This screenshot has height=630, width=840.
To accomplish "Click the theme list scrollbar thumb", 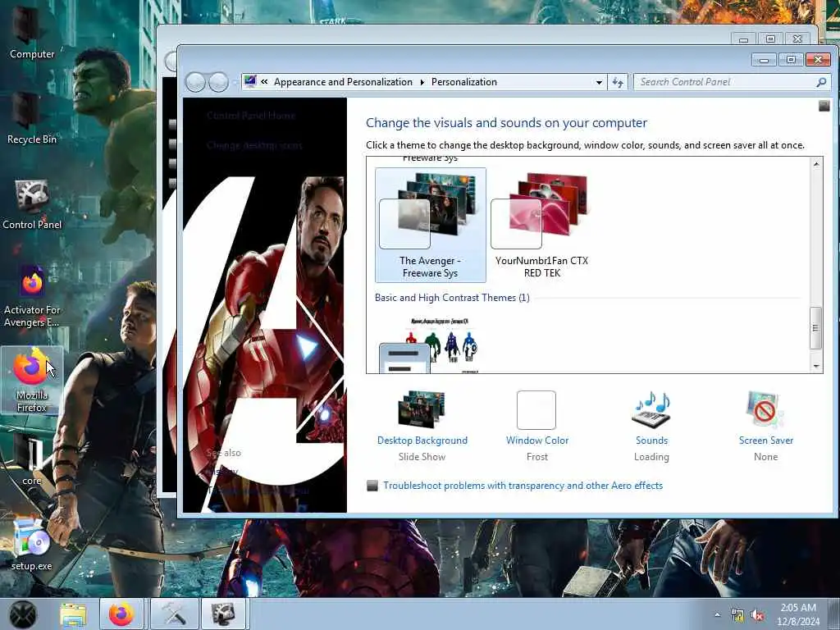I will pos(816,328).
